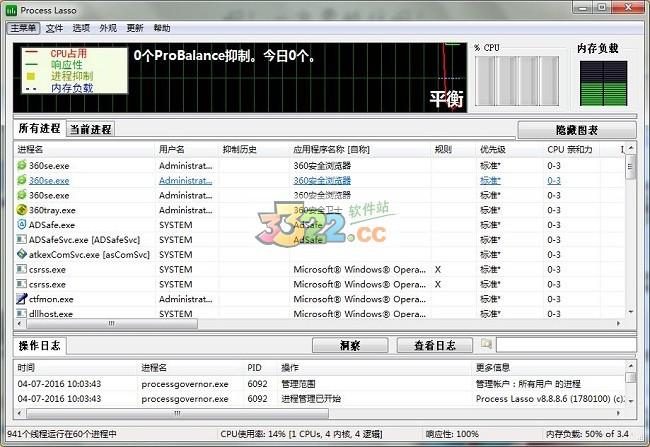
Task: Sort by the 用户名 column header
Action: [187, 149]
